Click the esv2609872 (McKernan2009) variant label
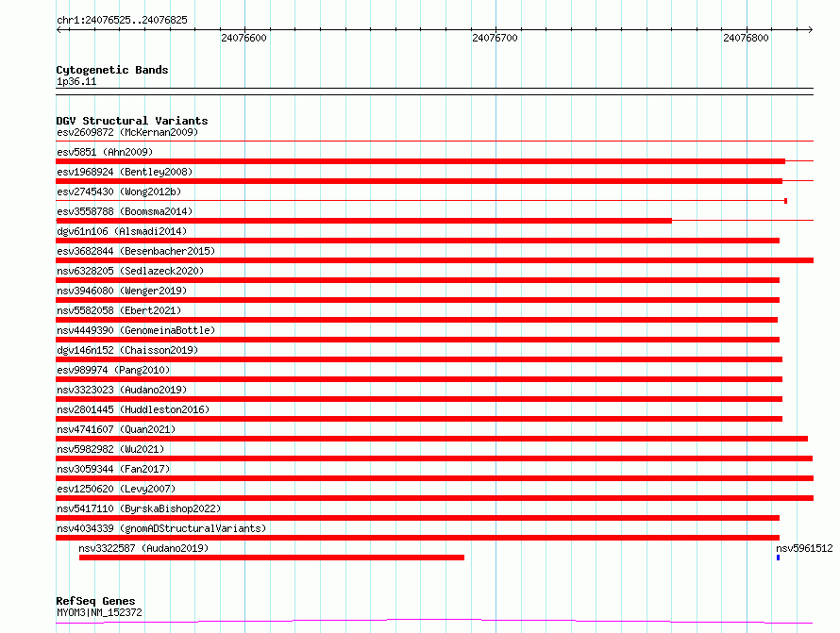The height and width of the screenshot is (633, 840). (127, 132)
